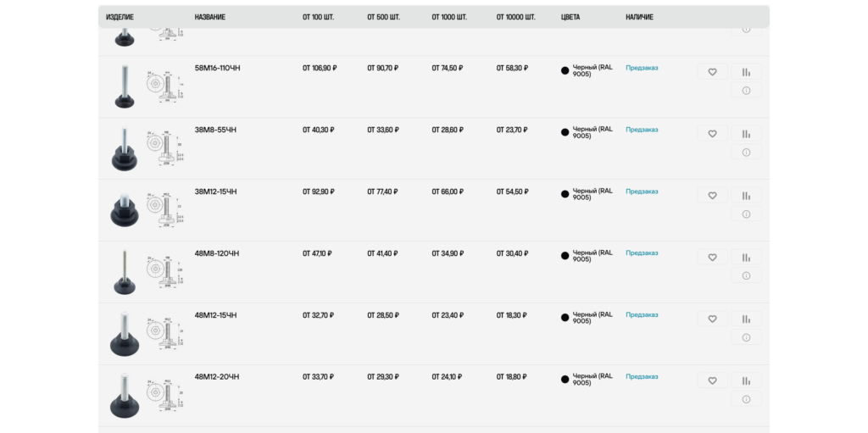868x433 pixels.
Task: Click the heart icon for 48М8-120ЧН
Action: point(712,257)
